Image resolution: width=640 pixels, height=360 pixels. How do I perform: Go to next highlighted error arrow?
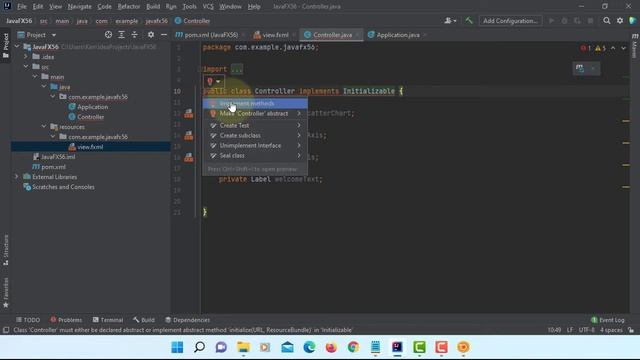pyautogui.click(x=623, y=48)
